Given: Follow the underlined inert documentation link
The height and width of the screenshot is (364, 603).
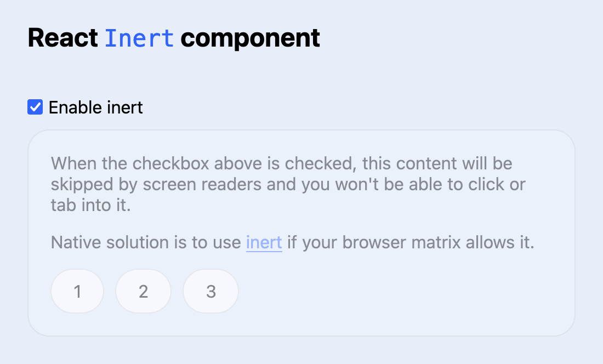Looking at the screenshot, I should point(263,242).
